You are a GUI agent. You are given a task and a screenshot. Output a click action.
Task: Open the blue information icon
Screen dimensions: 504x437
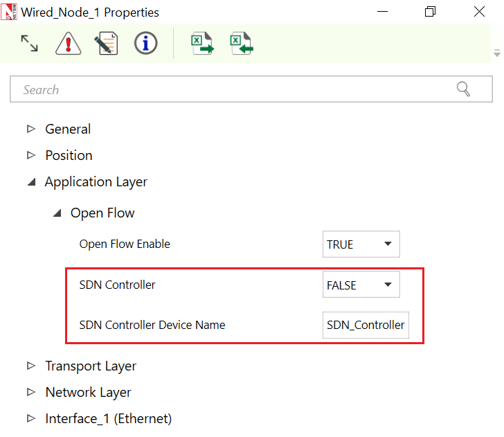(x=145, y=44)
